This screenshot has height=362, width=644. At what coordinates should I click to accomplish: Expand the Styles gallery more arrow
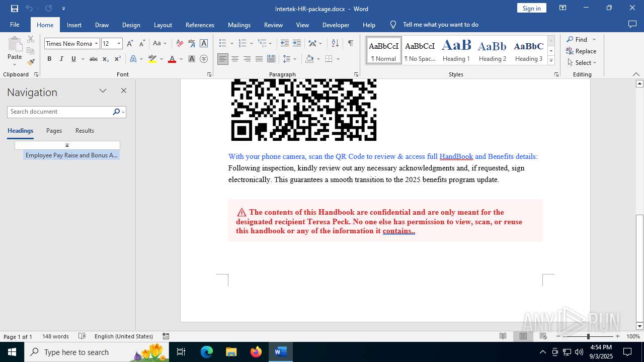[551, 60]
